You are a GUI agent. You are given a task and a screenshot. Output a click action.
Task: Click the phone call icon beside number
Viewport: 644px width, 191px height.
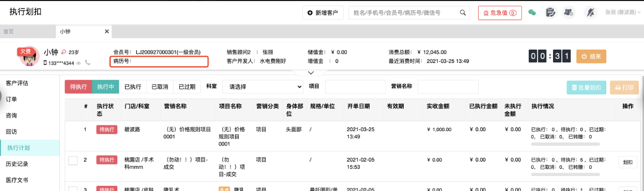coord(88,63)
